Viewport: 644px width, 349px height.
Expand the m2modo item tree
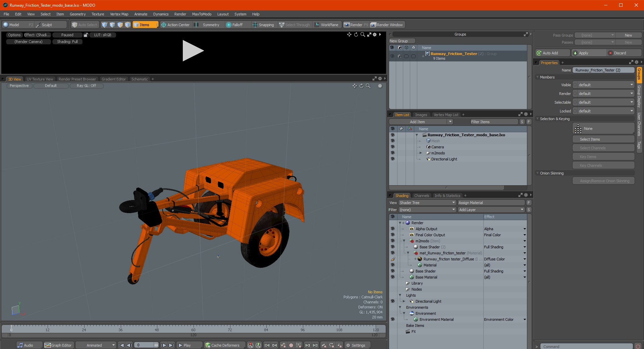pos(421,153)
